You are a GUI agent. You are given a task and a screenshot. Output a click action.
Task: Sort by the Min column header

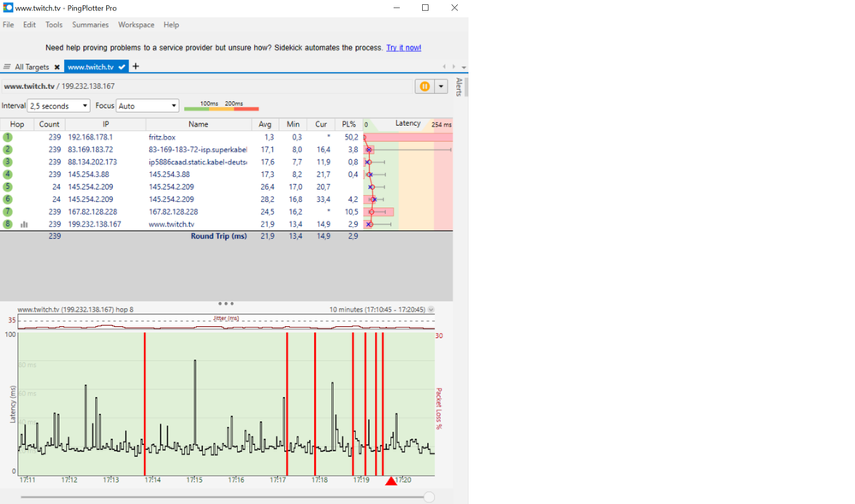tap(294, 124)
